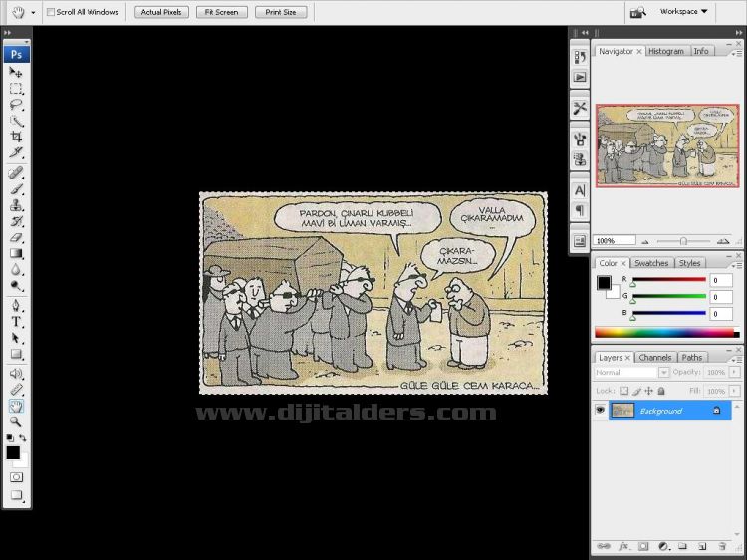Image resolution: width=747 pixels, height=560 pixels.
Task: Open the Brushes panel icon
Action: coord(580,140)
